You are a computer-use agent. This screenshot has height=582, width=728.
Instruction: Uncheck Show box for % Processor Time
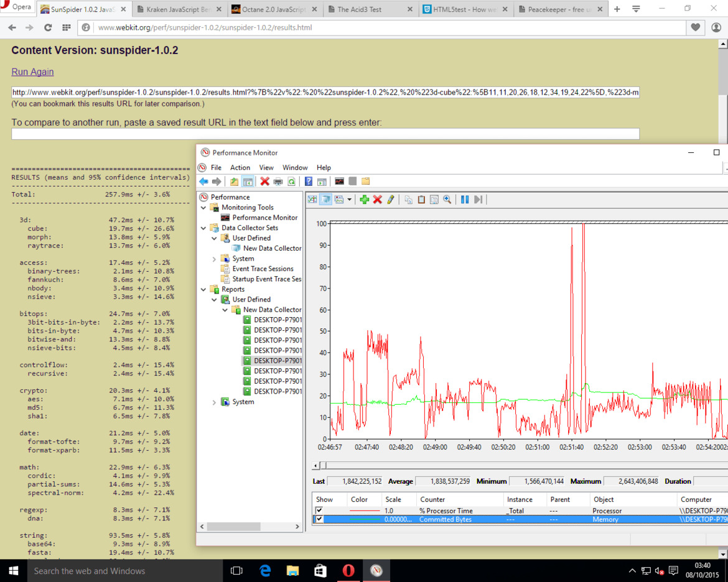319,510
